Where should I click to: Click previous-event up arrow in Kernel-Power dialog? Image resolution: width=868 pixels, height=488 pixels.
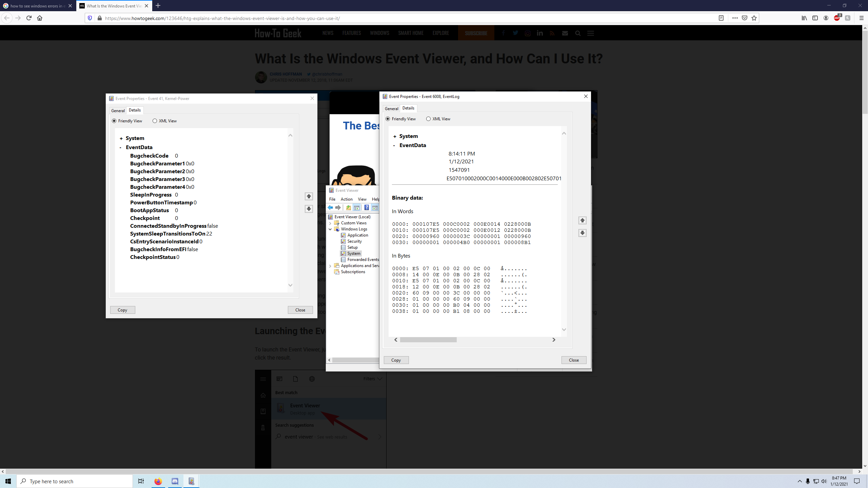[309, 196]
